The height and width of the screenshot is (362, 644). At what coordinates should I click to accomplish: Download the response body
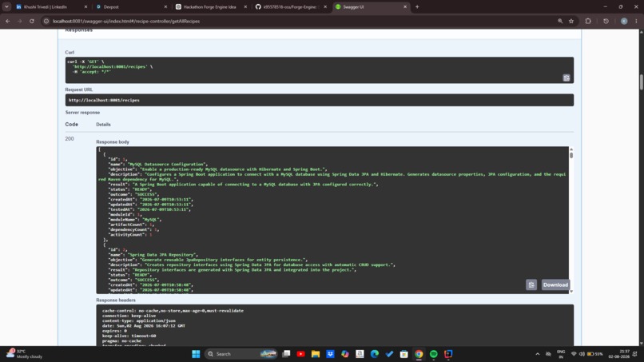pos(555,284)
